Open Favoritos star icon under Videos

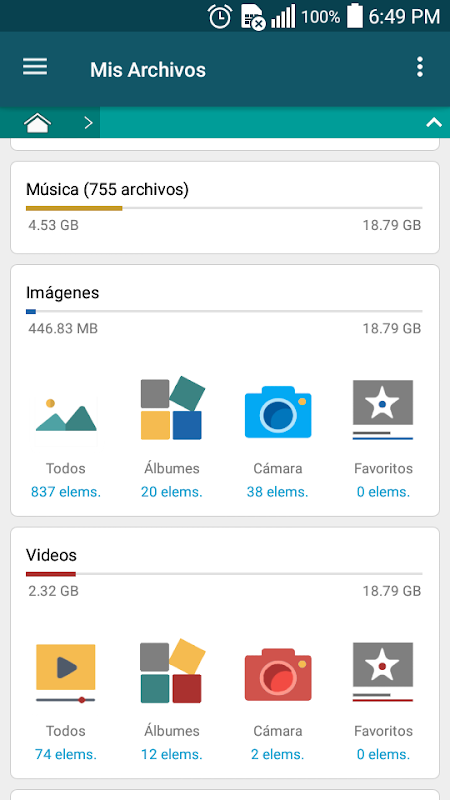tap(383, 672)
